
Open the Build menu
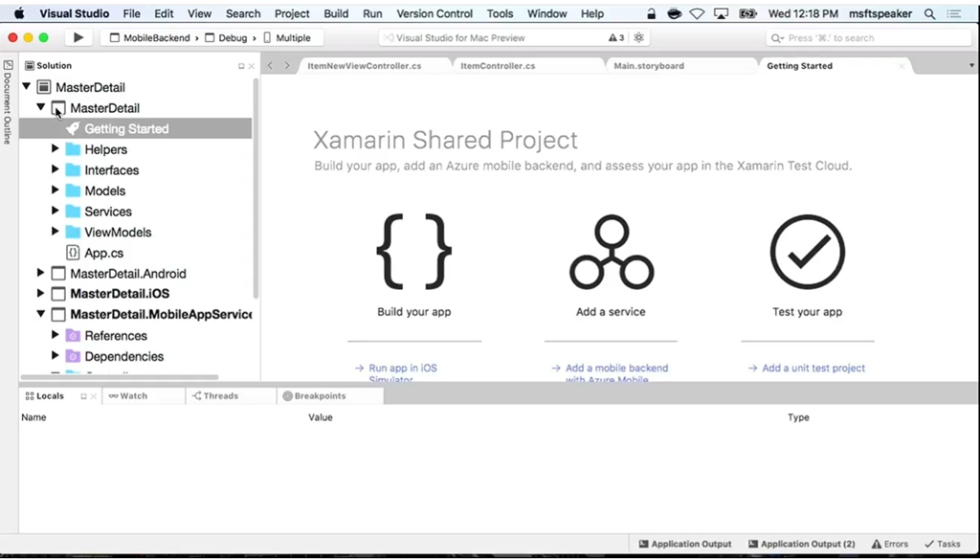336,13
